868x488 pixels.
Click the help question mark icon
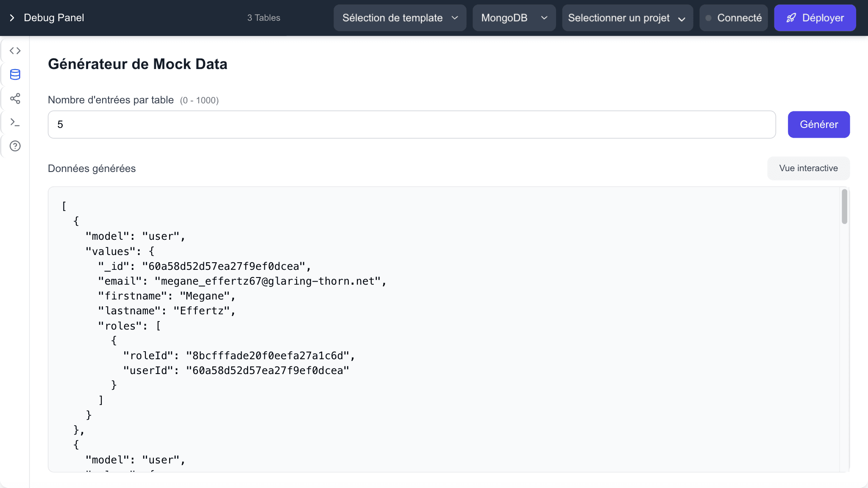[x=15, y=146]
